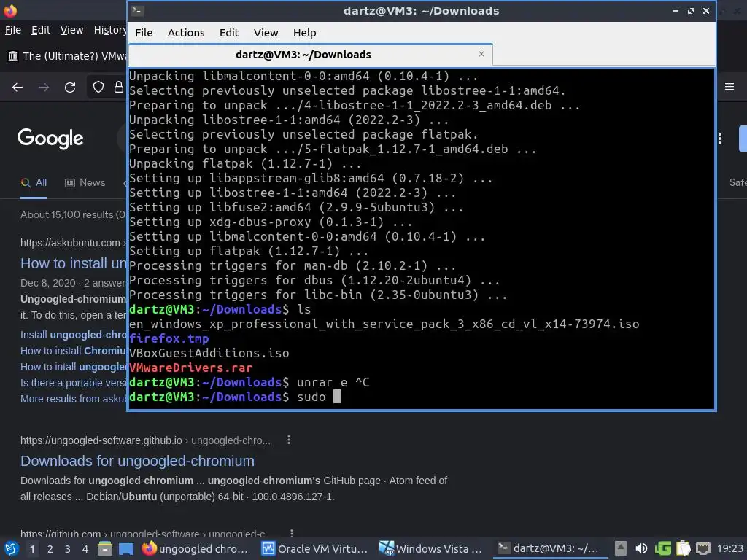Open the terminal View menu
This screenshot has width=747, height=560.
(266, 32)
